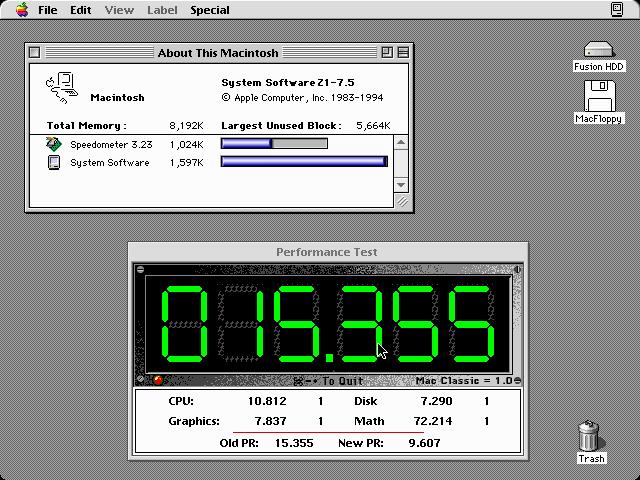This screenshot has height=480, width=640.
Task: Click the System Software icon in list
Action: pyautogui.click(x=54, y=163)
